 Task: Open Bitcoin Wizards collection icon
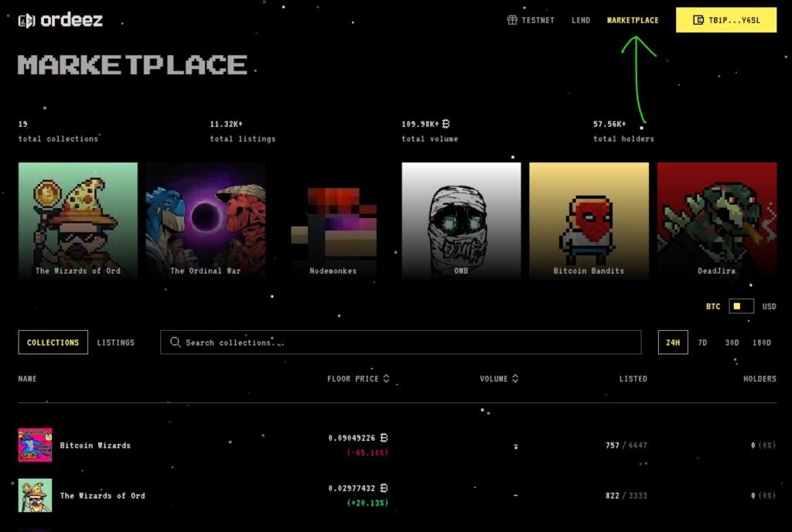(35, 445)
